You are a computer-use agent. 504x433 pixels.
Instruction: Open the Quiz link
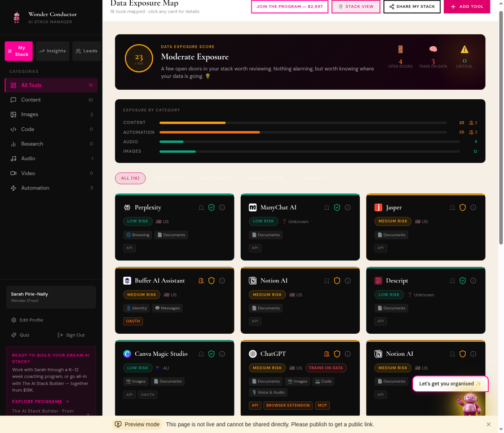click(20, 335)
